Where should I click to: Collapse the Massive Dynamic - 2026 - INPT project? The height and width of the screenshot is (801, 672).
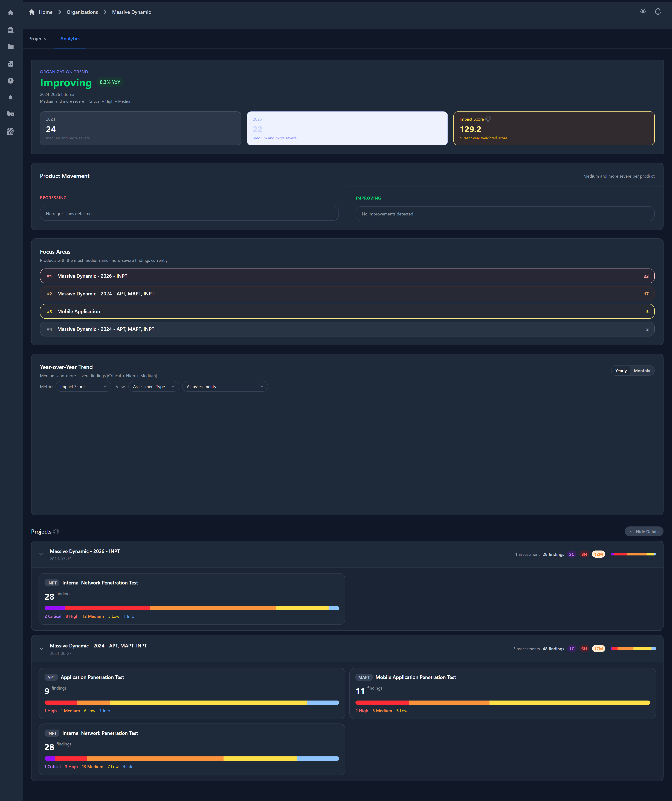click(x=41, y=554)
